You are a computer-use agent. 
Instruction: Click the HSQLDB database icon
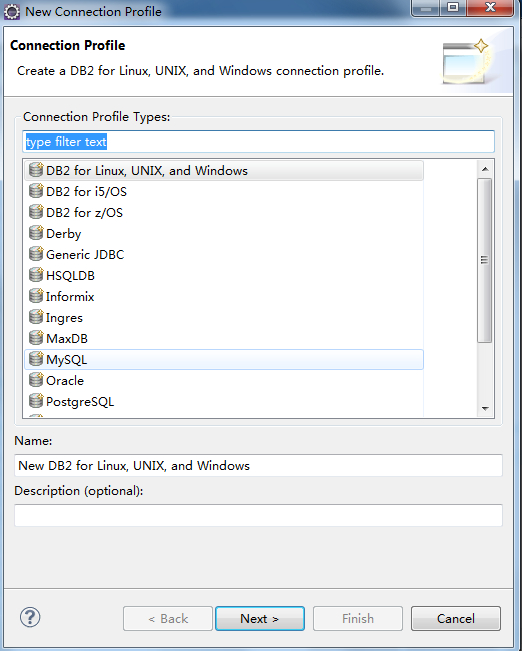[x=36, y=275]
